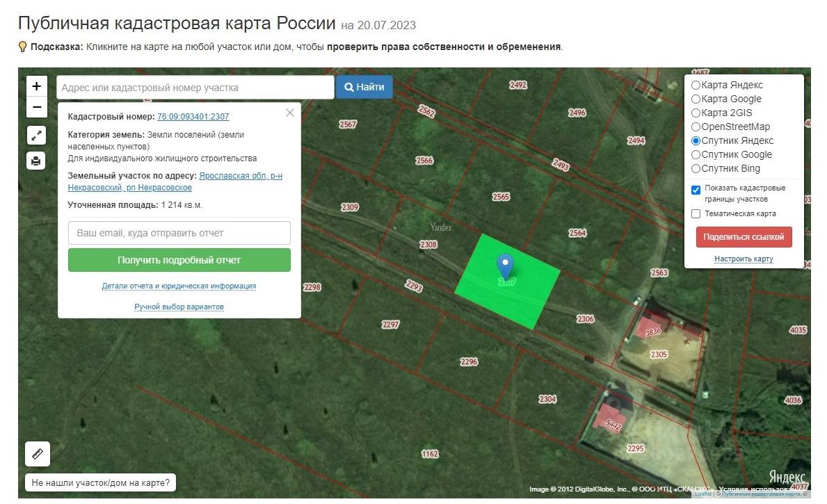Screen dimensions: 827x504
Task: Select parcel labeled 2564 on map
Action: pyautogui.click(x=577, y=233)
